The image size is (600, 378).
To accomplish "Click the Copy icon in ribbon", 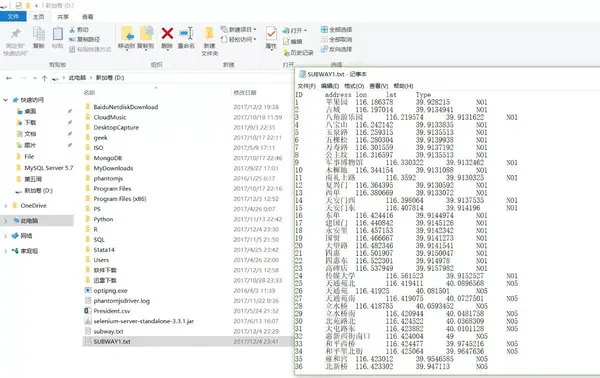I will [39, 34].
